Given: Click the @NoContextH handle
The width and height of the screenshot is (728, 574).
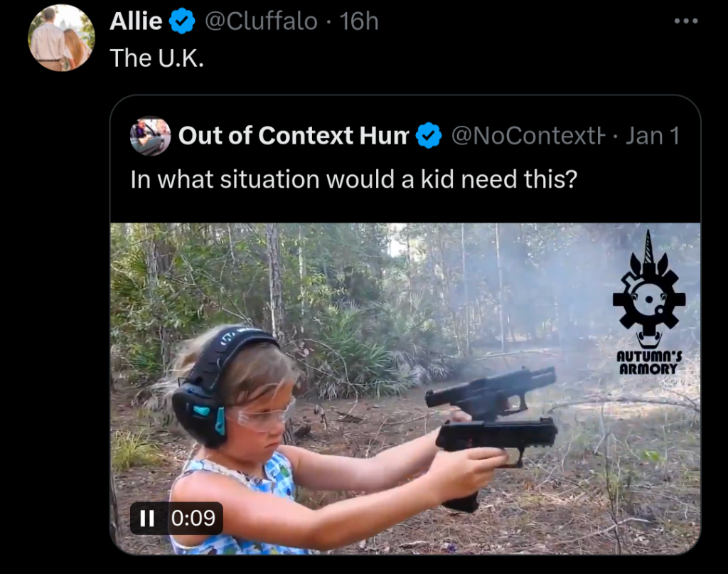Looking at the screenshot, I should (528, 136).
